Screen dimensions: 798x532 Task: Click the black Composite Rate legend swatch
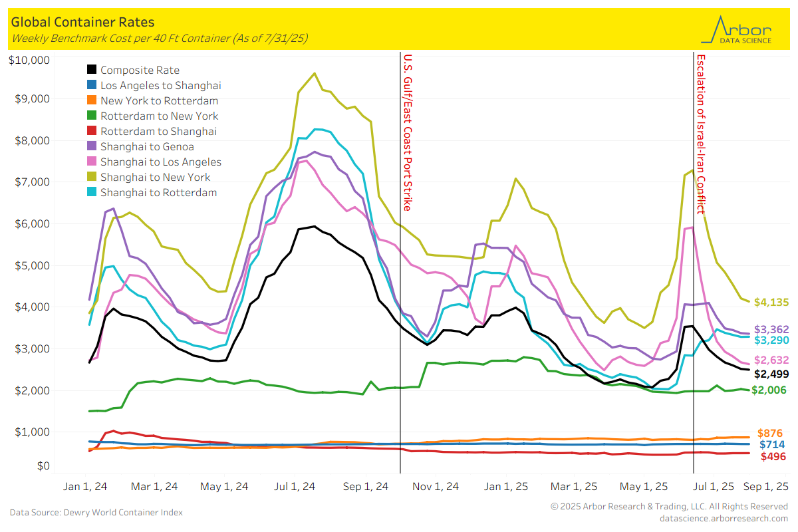pyautogui.click(x=92, y=70)
